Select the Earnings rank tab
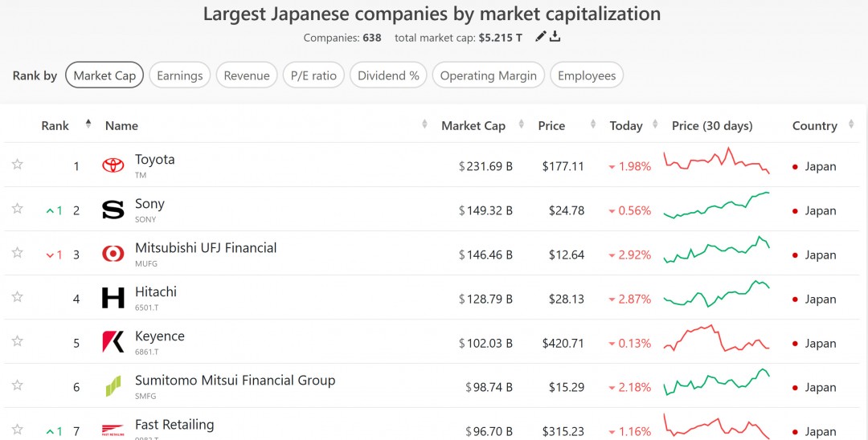 pyautogui.click(x=180, y=75)
